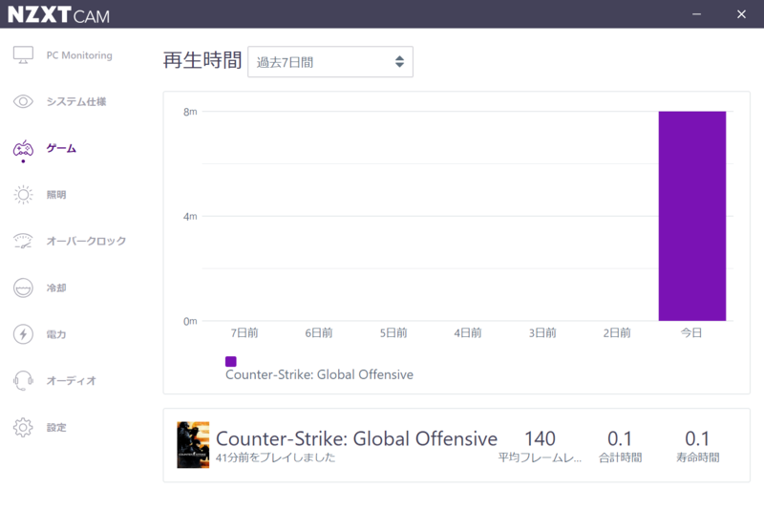Click the gear icon for 設定
764x532 pixels.
pyautogui.click(x=23, y=427)
